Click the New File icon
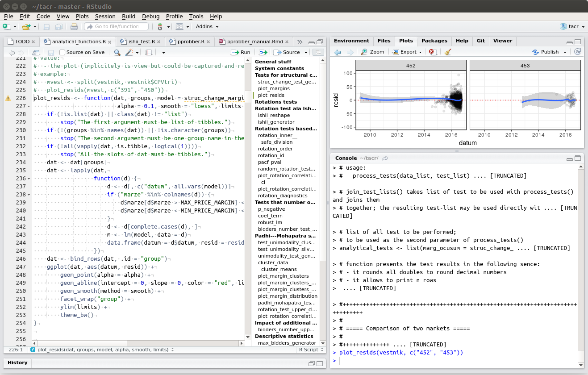This screenshot has width=588, height=375. [6, 26]
